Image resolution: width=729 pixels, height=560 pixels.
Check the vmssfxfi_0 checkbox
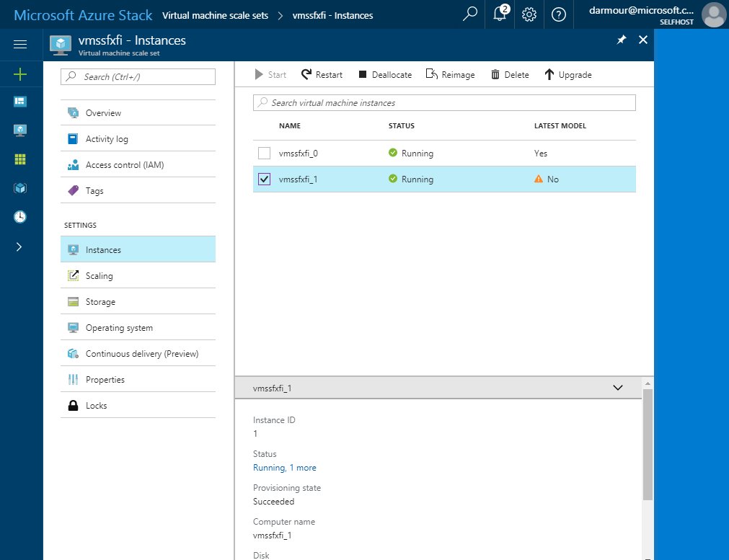[x=264, y=153]
